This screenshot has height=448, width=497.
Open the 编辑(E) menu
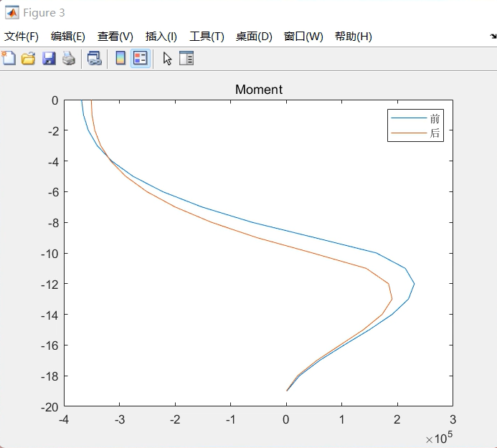point(68,37)
